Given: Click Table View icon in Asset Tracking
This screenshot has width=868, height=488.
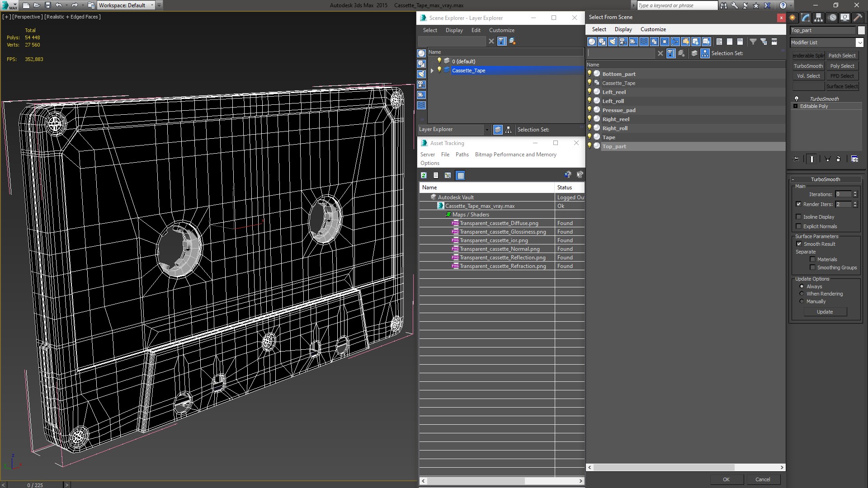Looking at the screenshot, I should [x=460, y=175].
